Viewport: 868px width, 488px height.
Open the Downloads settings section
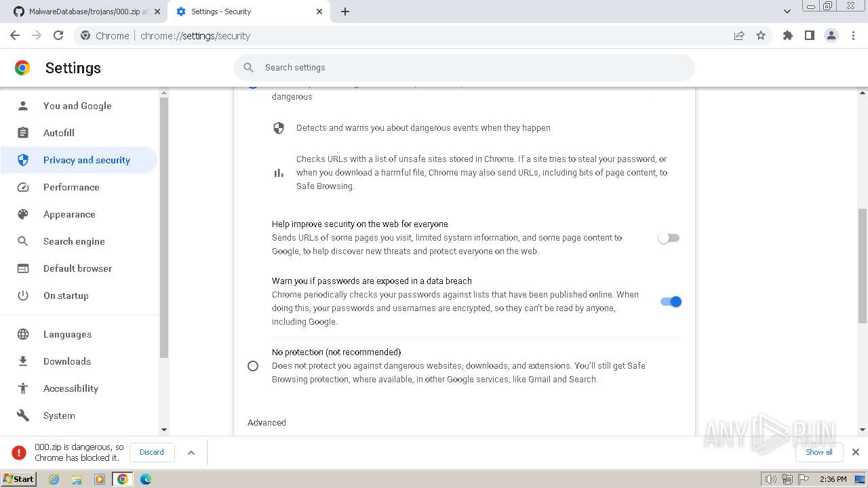[79, 361]
